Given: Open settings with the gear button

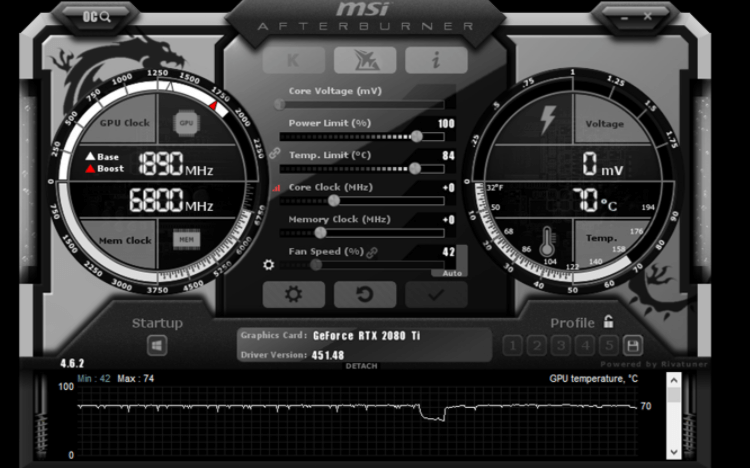Looking at the screenshot, I should click(x=292, y=294).
